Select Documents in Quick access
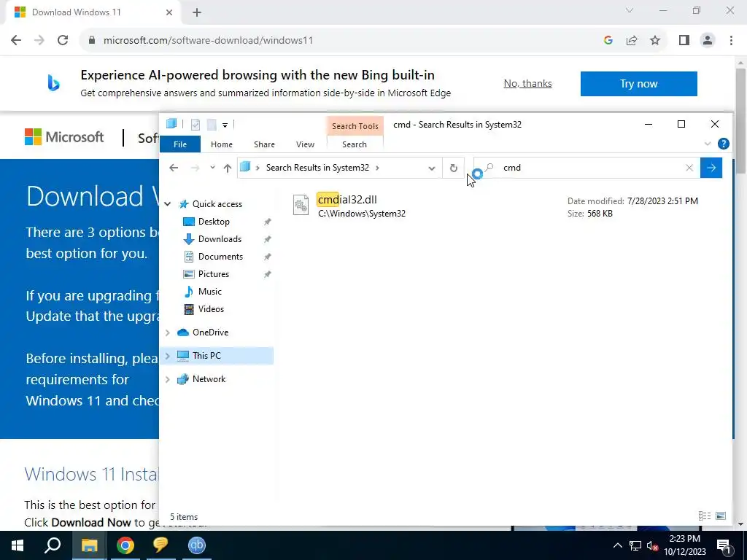Screen dimensions: 747x560 tap(220, 257)
